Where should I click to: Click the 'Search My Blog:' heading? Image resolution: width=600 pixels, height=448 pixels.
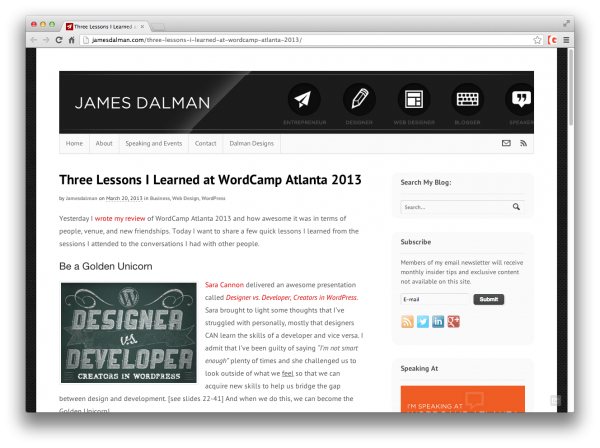point(426,182)
